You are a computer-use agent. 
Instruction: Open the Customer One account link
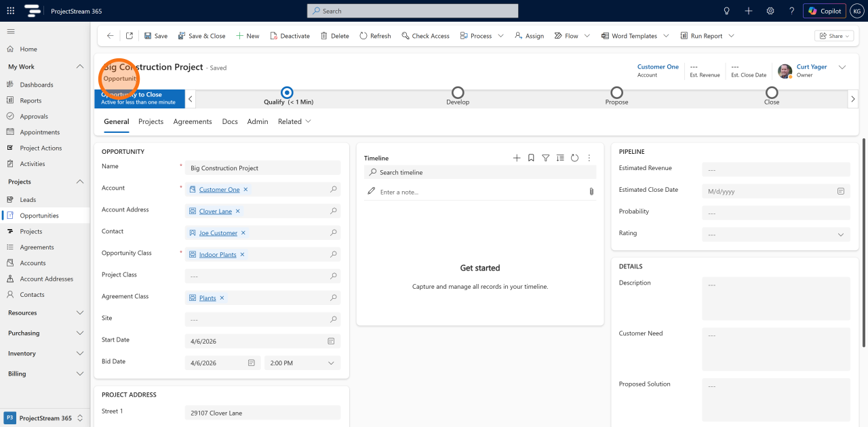219,190
